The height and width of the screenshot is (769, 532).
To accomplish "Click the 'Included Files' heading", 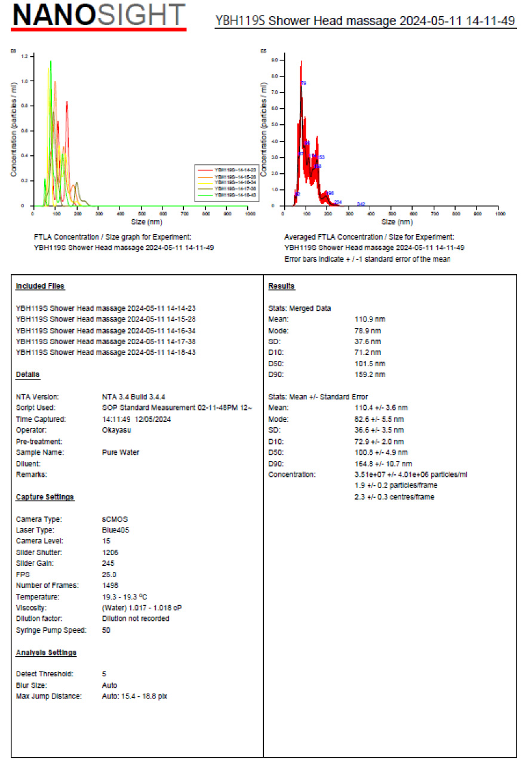I will [x=40, y=287].
